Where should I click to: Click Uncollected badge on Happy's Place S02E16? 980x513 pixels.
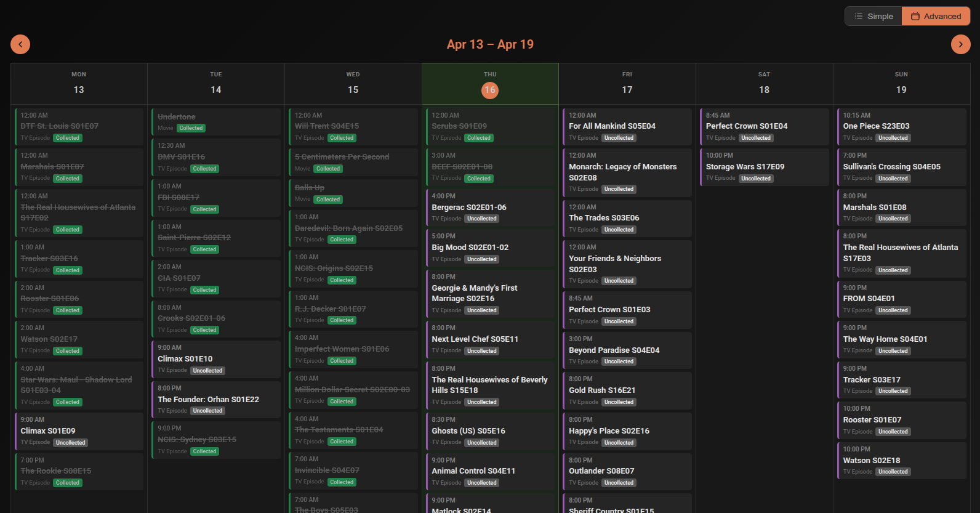tap(619, 443)
